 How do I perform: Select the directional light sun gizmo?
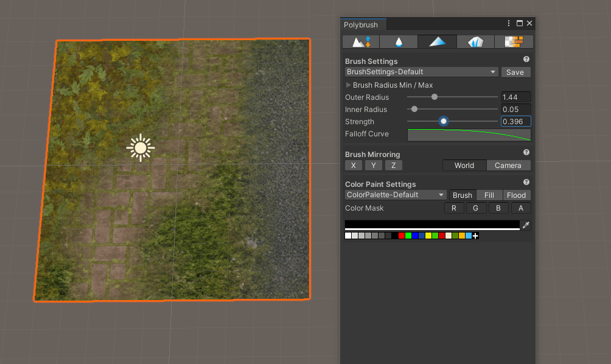coord(141,148)
